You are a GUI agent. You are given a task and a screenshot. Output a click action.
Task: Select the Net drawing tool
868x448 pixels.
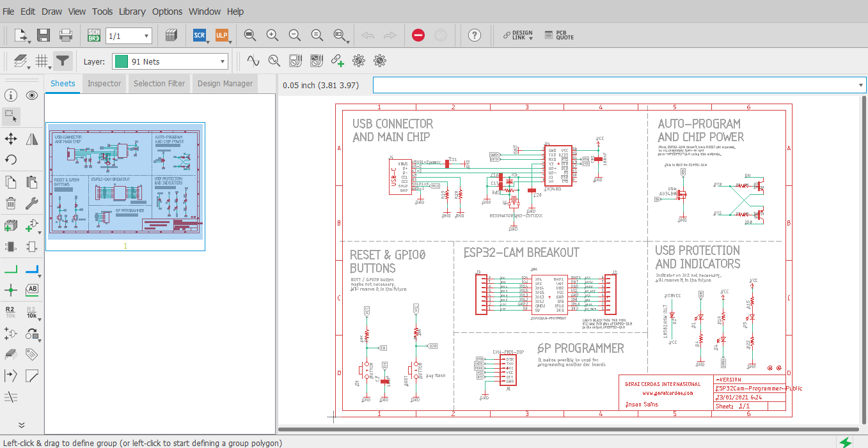[x=10, y=268]
